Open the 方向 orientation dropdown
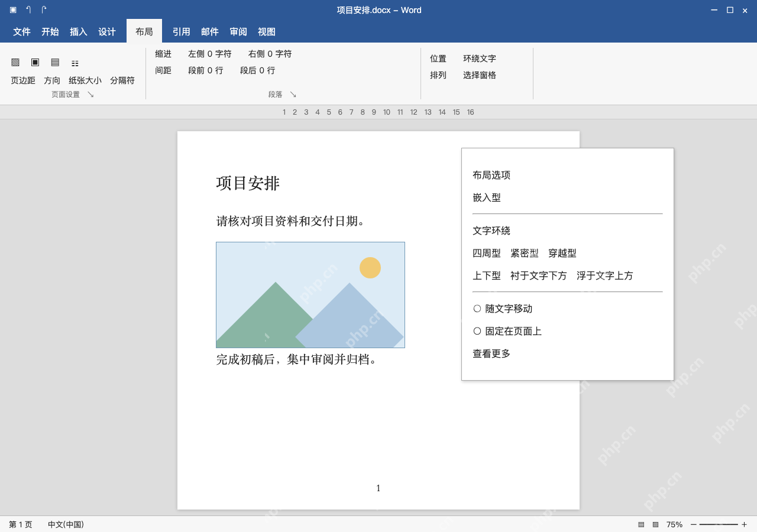 [52, 80]
